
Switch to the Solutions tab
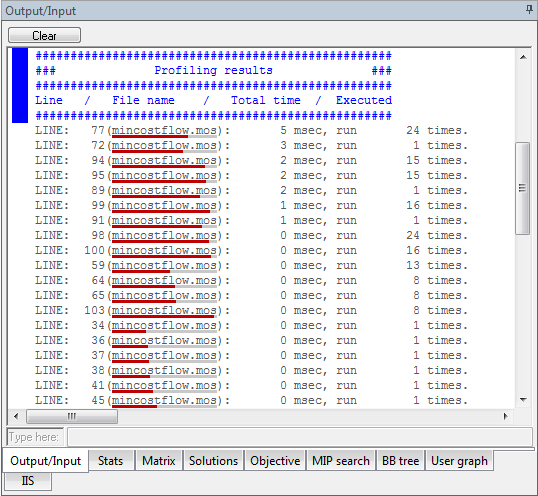213,461
